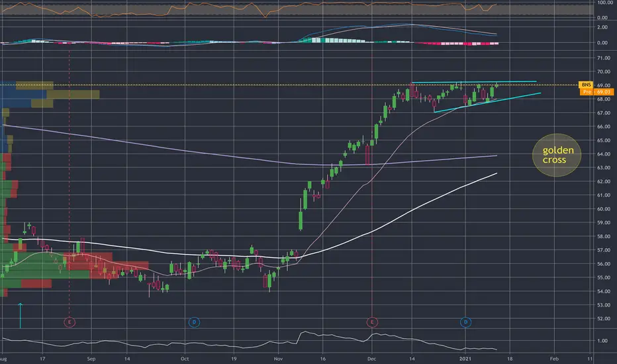Click the 70.00 price axis label
The width and height of the screenshot is (617, 364).
(x=603, y=71)
